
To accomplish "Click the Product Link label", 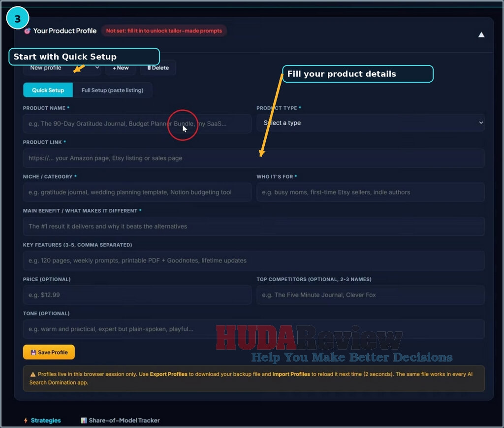I will tap(42, 142).
